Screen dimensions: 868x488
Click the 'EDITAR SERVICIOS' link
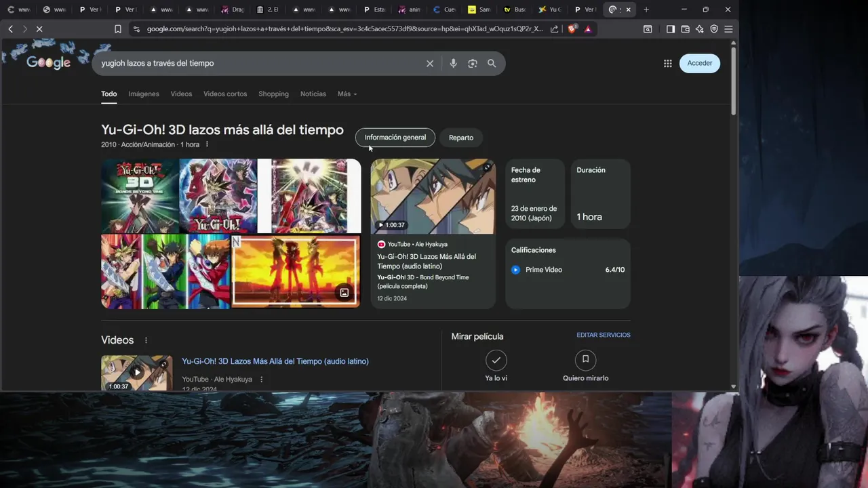pyautogui.click(x=604, y=335)
